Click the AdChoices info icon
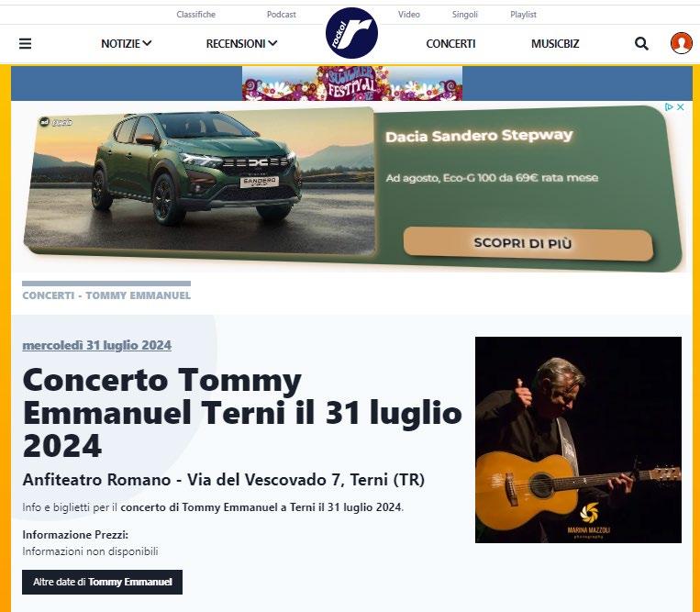This screenshot has height=612, width=700. 669,107
